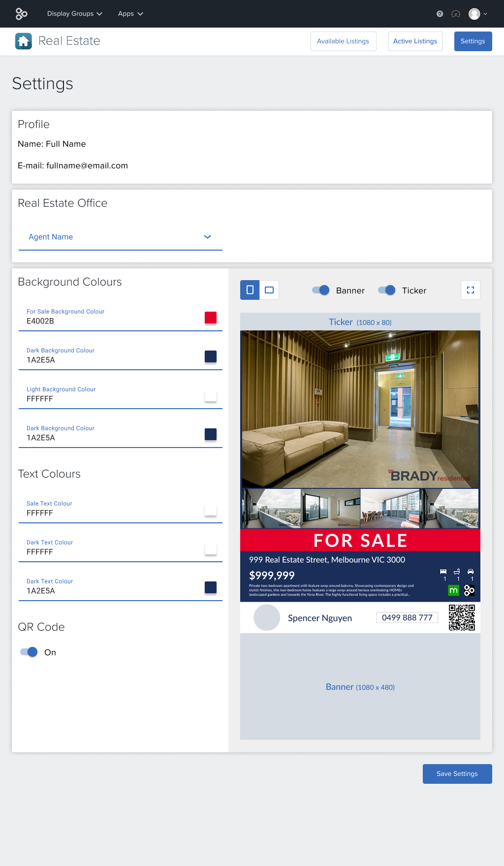Viewport: 504px width, 866px height.
Task: Click the E-mail fullname@email.com text
Action: 73,165
